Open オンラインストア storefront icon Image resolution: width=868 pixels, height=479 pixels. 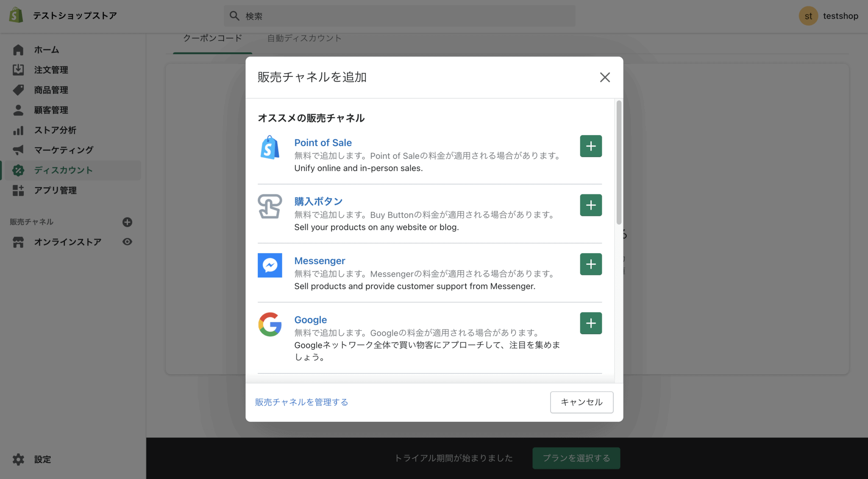18,242
